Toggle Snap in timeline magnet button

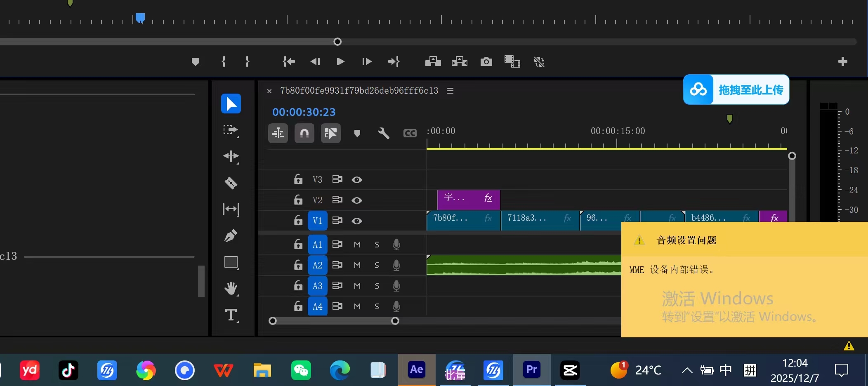[304, 133]
